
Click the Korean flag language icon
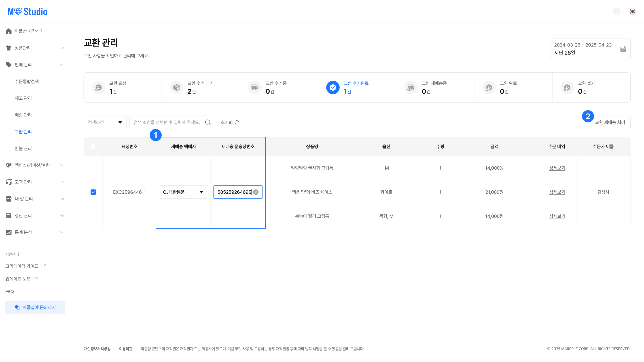633,11
